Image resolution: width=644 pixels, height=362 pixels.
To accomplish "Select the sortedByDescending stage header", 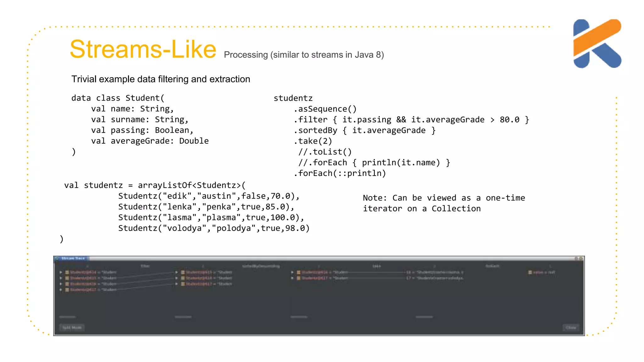I will tap(261, 266).
